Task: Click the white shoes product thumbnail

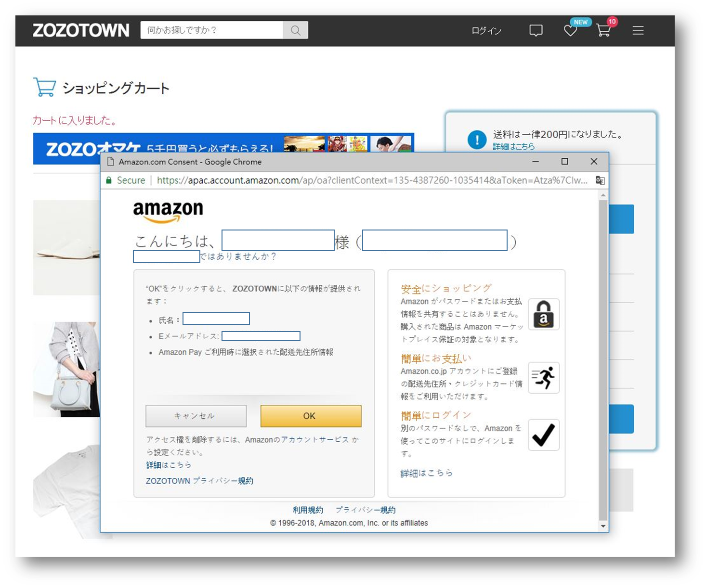Action: [x=66, y=247]
